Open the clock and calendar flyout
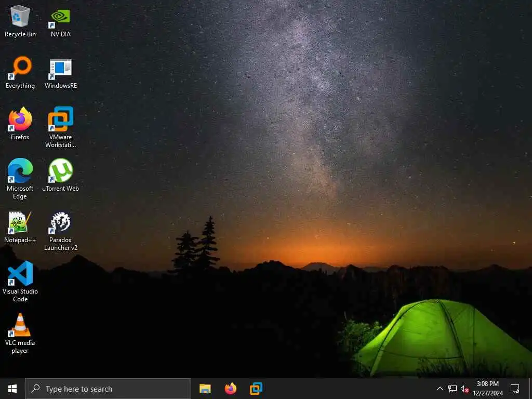Image resolution: width=532 pixels, height=399 pixels. tap(487, 389)
